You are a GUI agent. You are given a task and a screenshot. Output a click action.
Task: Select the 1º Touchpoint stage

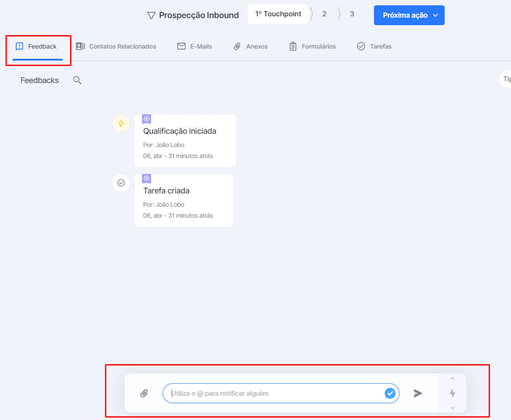(x=278, y=14)
